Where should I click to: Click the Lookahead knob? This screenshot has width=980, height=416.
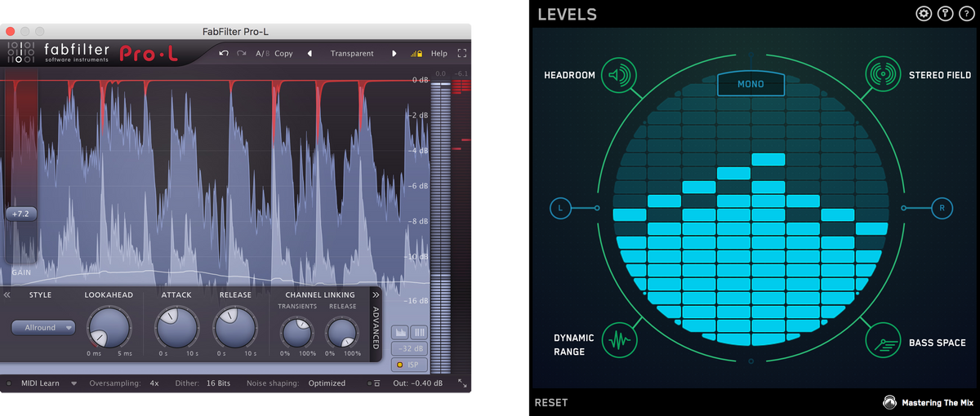(x=108, y=327)
